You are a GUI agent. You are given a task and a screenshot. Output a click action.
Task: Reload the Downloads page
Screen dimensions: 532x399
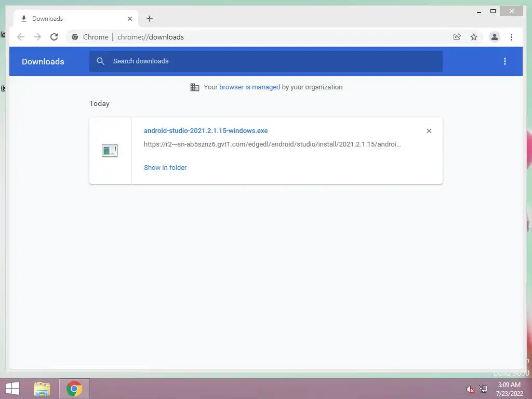[54, 37]
